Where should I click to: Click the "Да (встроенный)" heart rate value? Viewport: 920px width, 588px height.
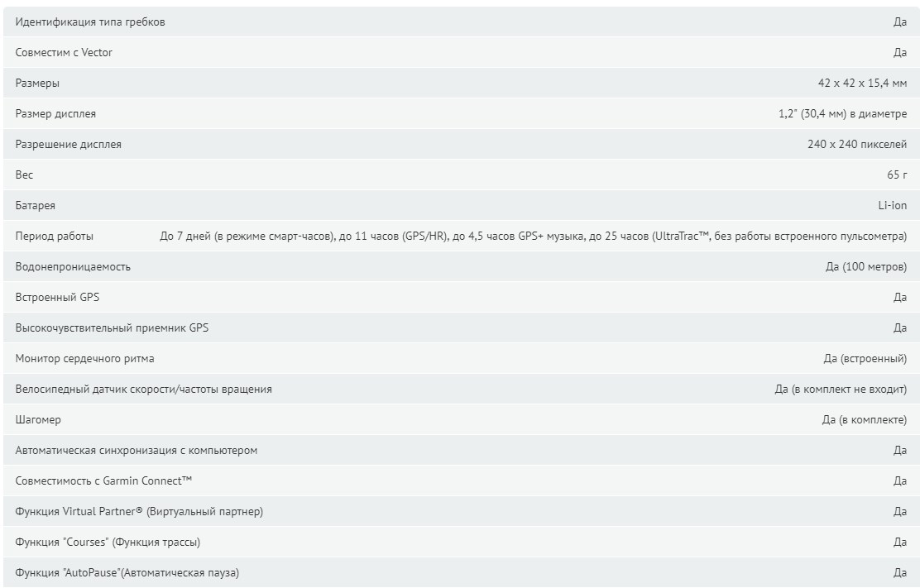pyautogui.click(x=865, y=359)
